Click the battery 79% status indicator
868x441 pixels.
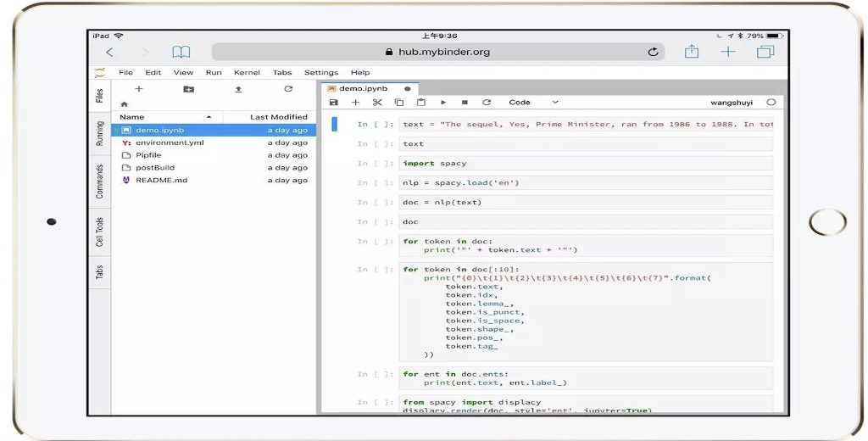coord(765,36)
